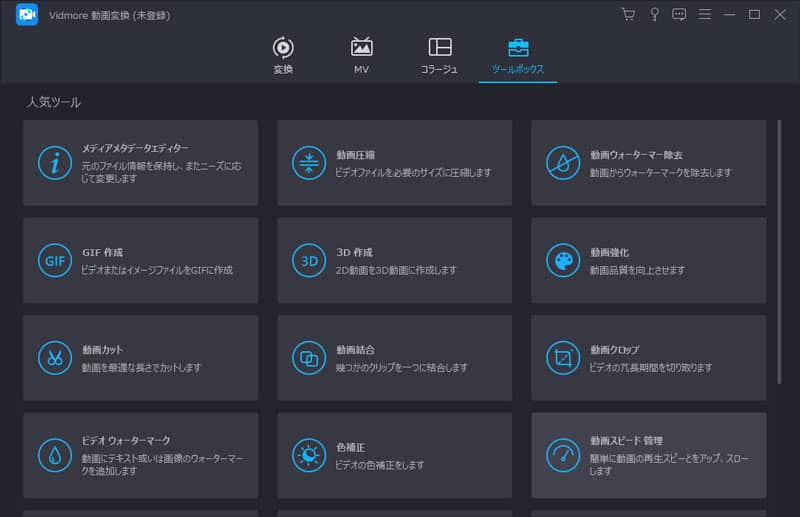The image size is (800, 517).
Task: Open the ビデオ ウォーターマーク tool title
Action: point(126,440)
